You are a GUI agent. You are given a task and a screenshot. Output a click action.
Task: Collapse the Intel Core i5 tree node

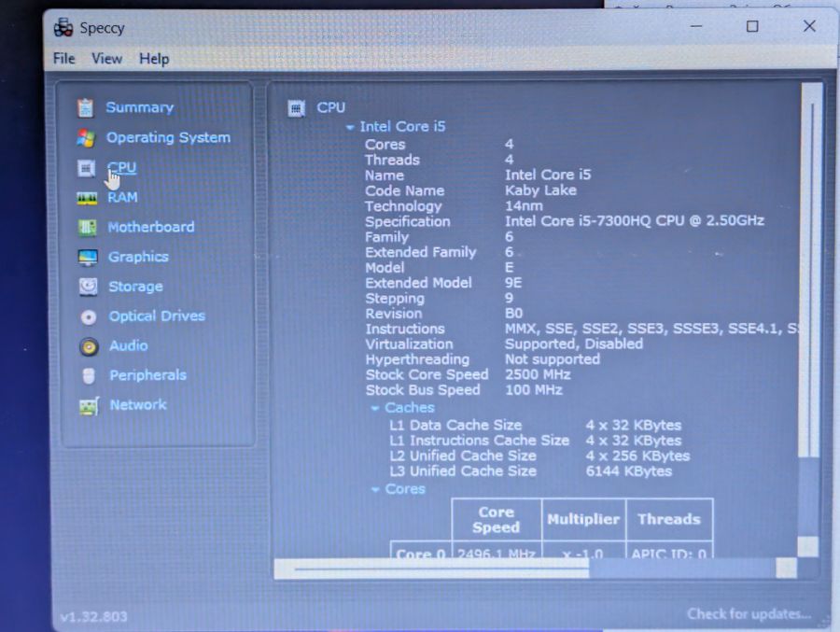[350, 128]
